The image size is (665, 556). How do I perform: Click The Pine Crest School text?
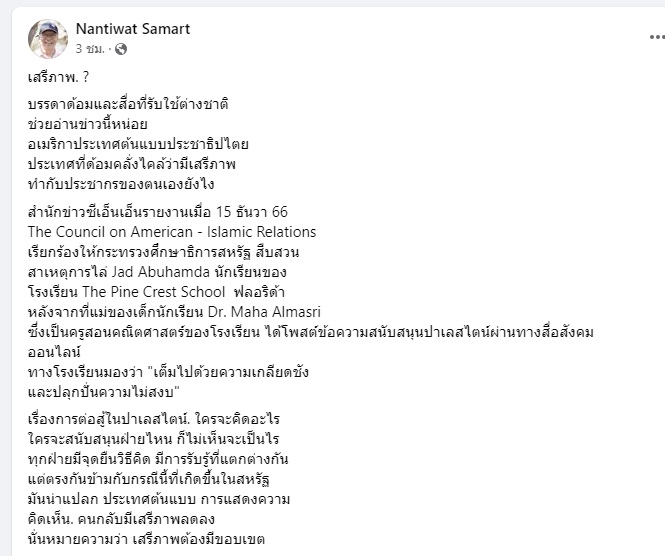click(154, 292)
